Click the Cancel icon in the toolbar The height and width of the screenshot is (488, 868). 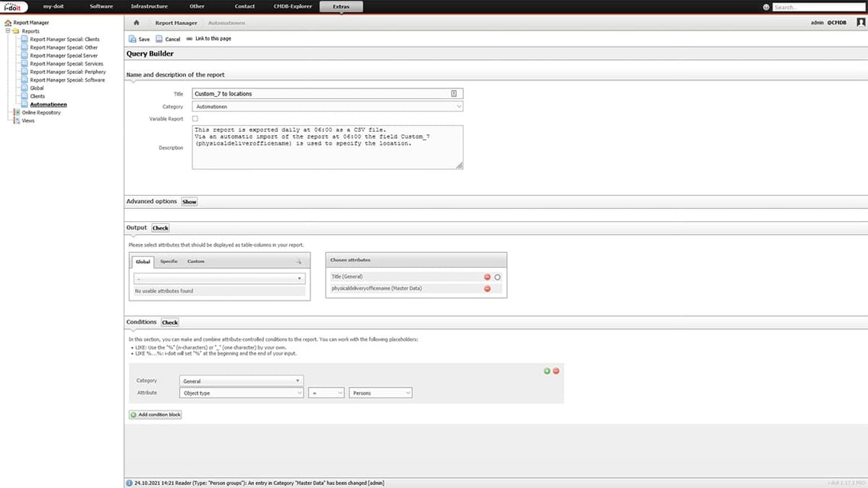[x=159, y=39]
